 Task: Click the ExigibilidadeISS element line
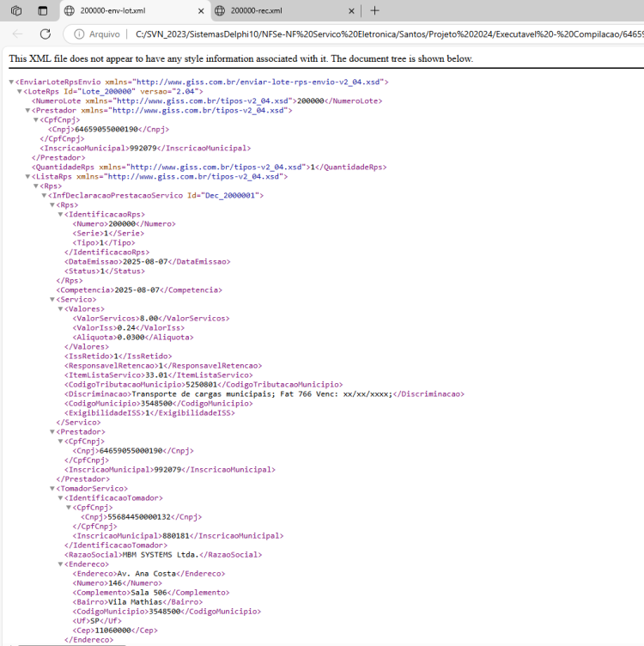[x=150, y=413]
